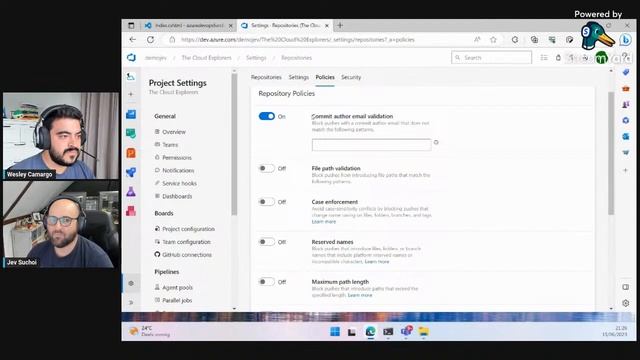Select the Policies tab

point(325,77)
